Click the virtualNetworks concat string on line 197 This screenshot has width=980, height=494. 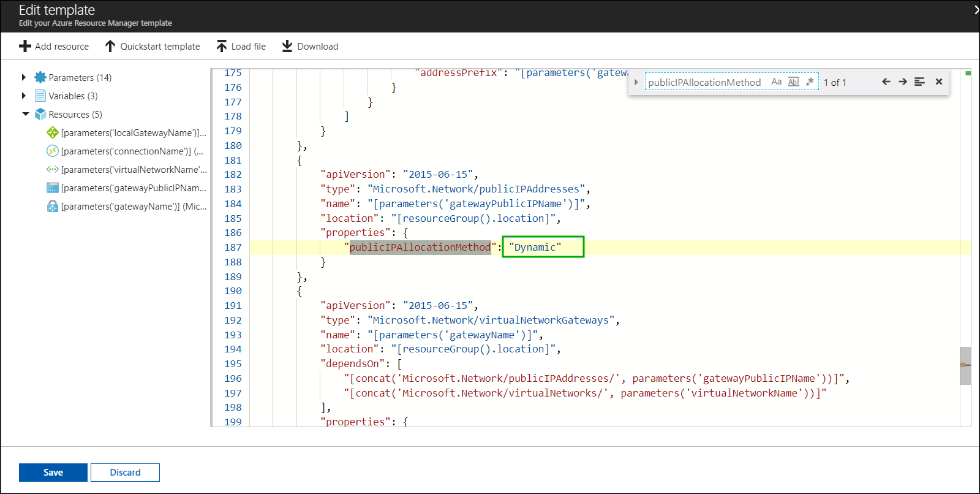tap(585, 393)
